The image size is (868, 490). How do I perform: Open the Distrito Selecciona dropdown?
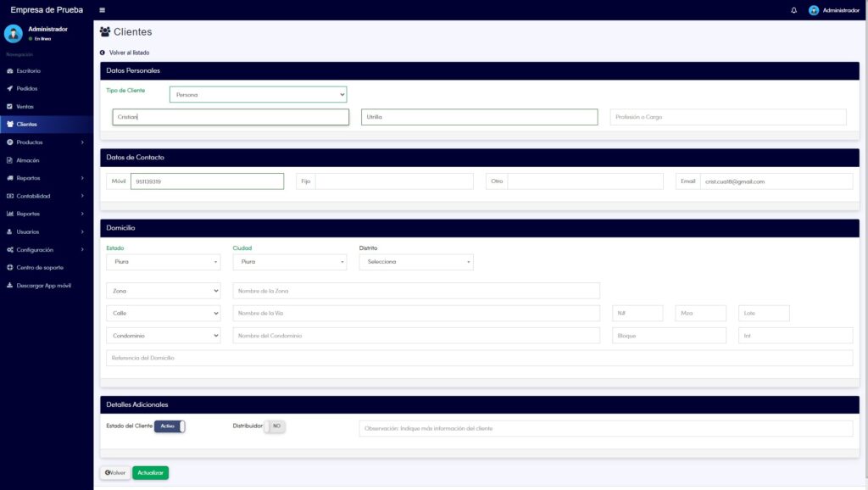pos(416,262)
